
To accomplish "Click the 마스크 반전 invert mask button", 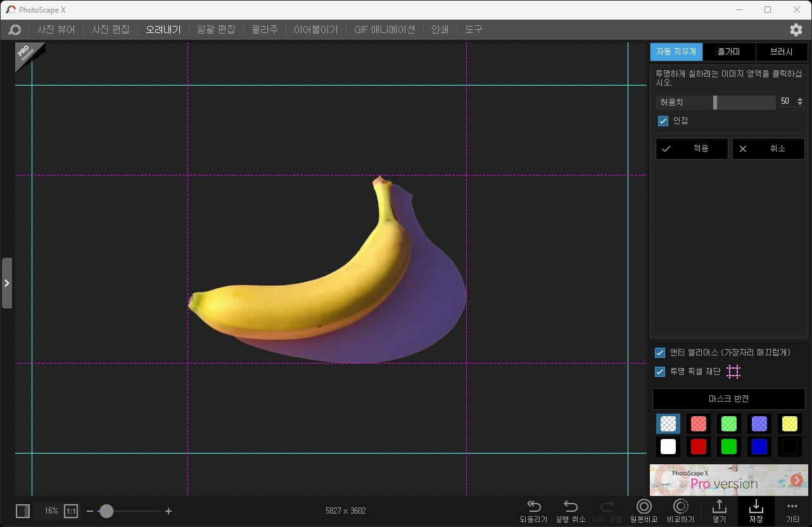I will click(x=729, y=399).
